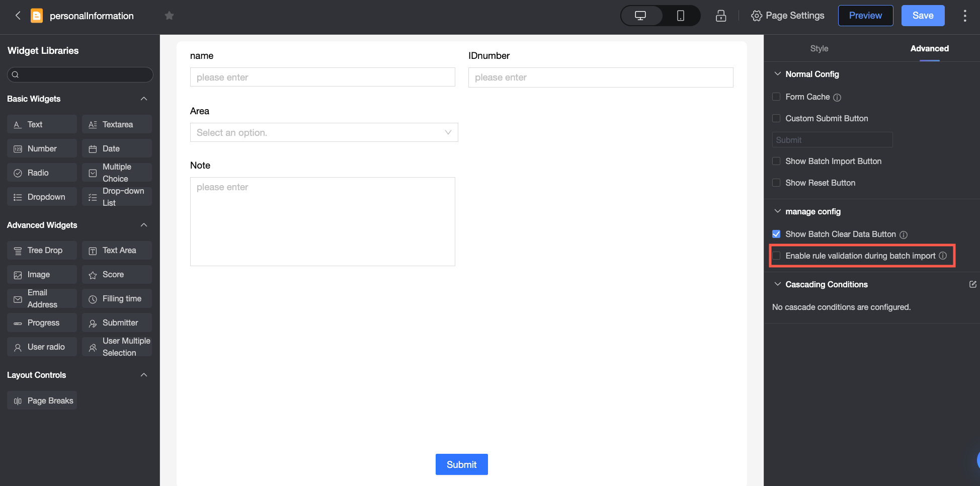
Task: Add a Textarea widget
Action: pyautogui.click(x=117, y=124)
